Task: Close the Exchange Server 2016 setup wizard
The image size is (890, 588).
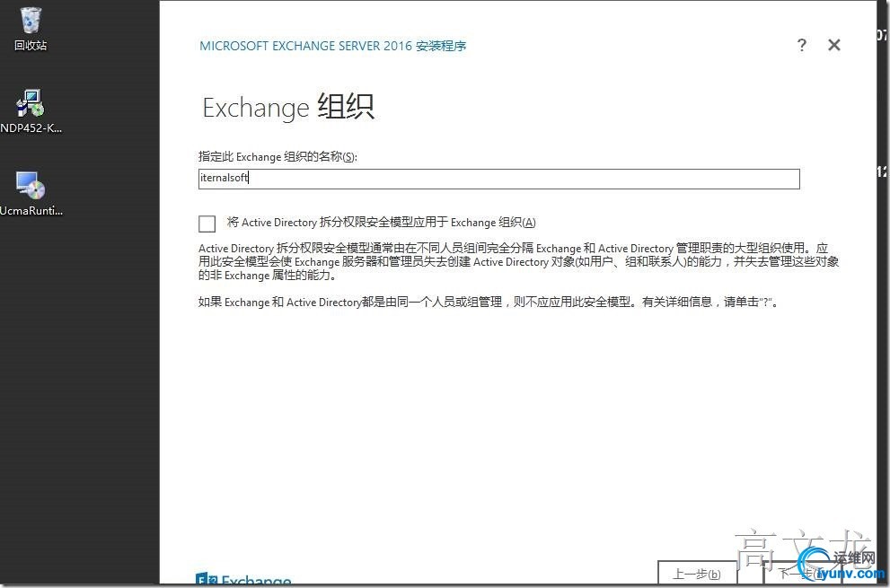Action: click(x=833, y=45)
